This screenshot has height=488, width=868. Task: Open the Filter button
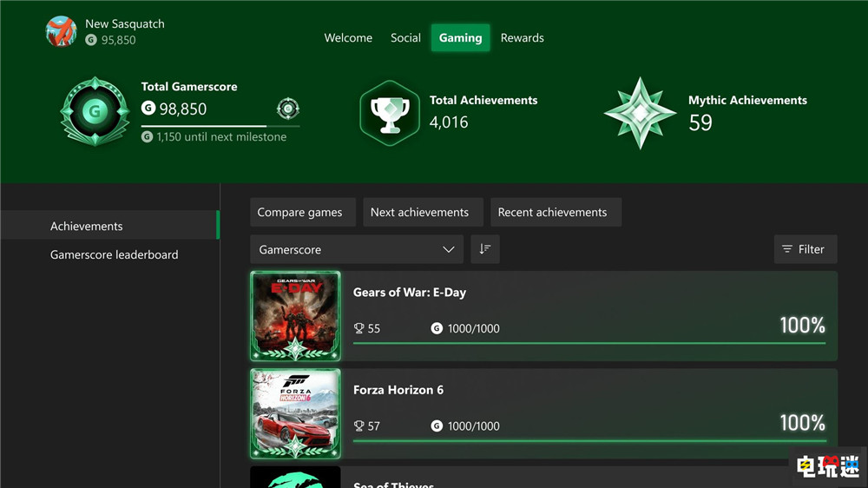(806, 249)
